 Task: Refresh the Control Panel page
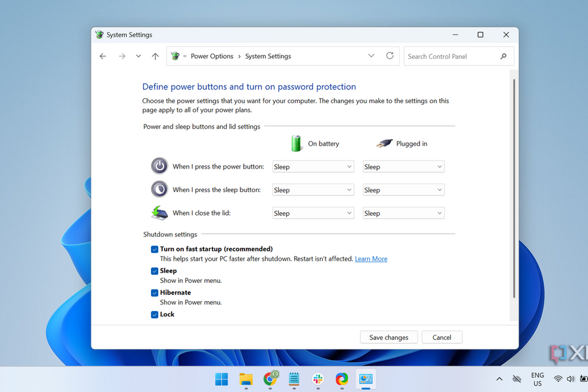(x=390, y=56)
